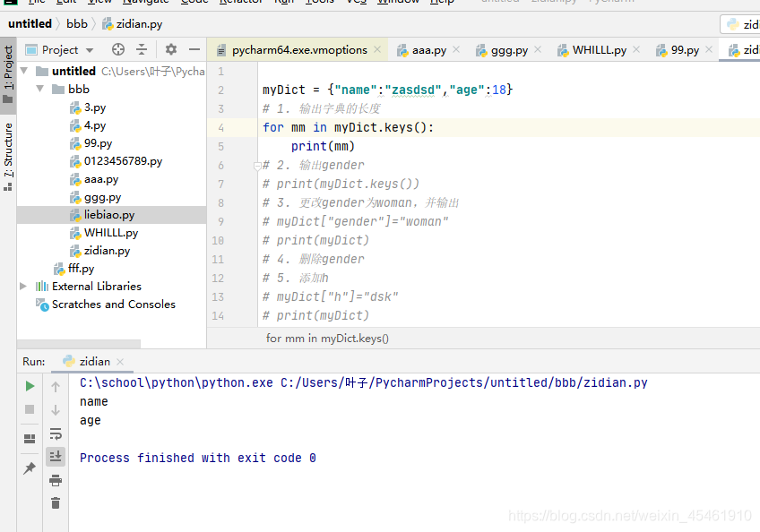Open Project panel settings gear

click(x=171, y=49)
